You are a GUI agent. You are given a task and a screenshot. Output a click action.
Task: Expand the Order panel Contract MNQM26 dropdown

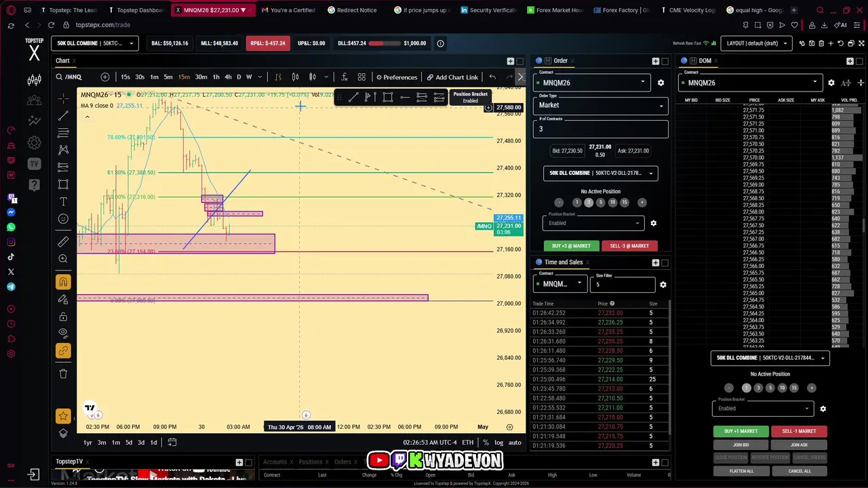point(591,83)
